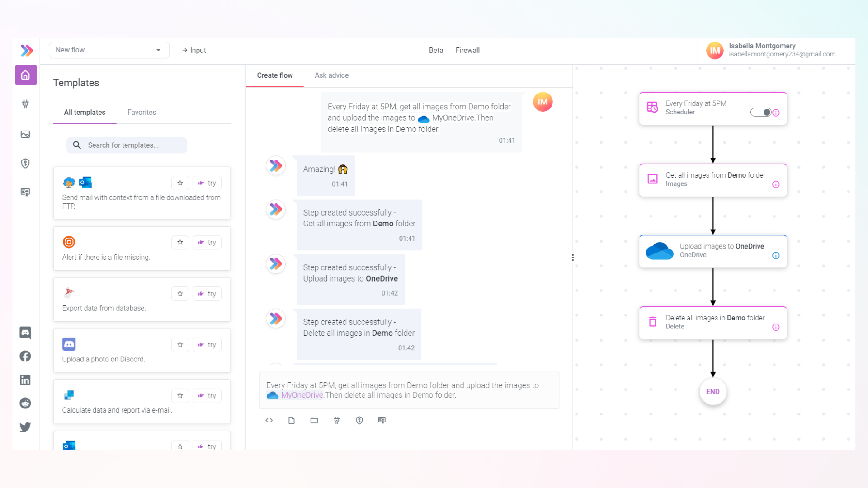
Task: Open the Home page in sidebar
Action: [x=26, y=75]
